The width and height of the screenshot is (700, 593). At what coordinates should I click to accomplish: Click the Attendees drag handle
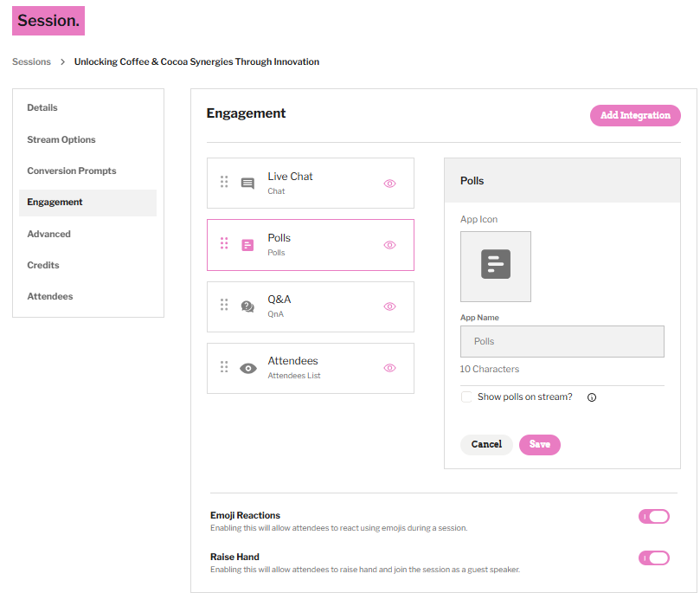(x=224, y=366)
